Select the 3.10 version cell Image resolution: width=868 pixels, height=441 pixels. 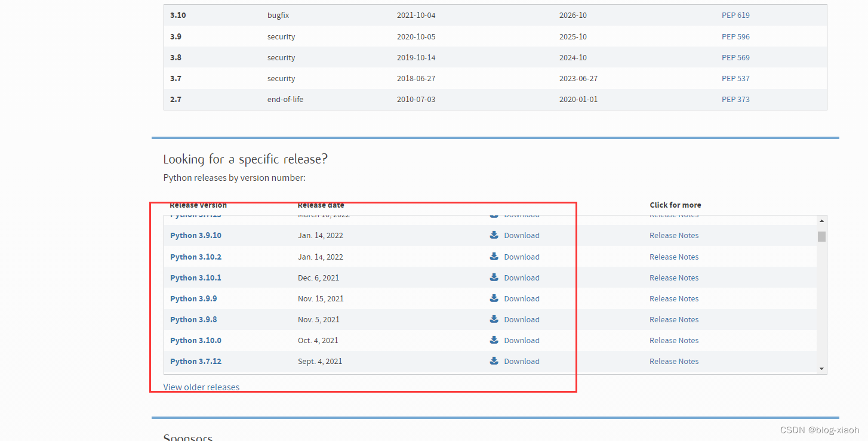(178, 16)
